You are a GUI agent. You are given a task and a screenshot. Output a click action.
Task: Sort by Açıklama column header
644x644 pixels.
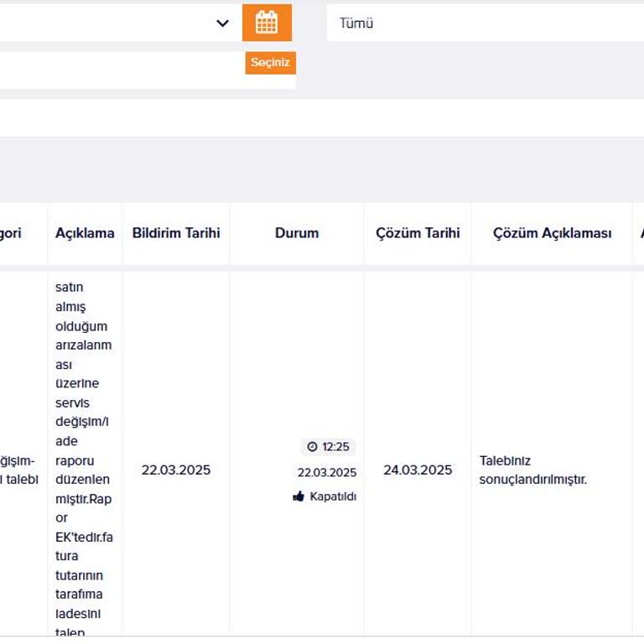coord(85,233)
